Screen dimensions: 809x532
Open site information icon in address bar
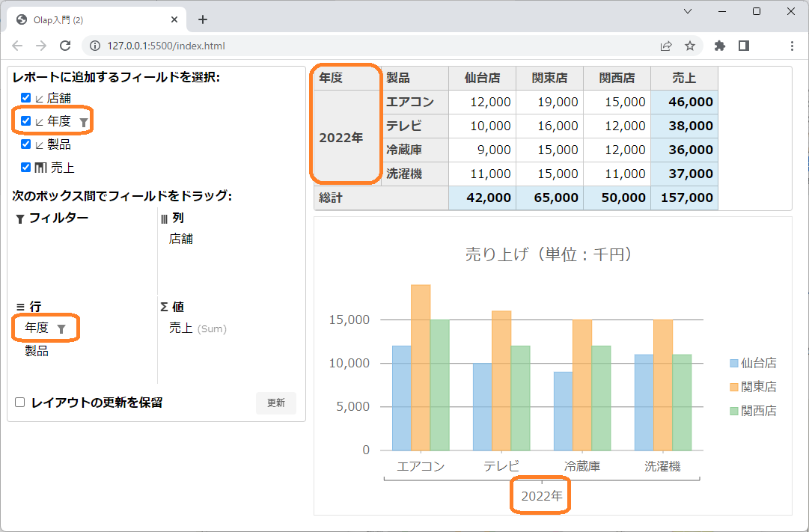(95, 46)
